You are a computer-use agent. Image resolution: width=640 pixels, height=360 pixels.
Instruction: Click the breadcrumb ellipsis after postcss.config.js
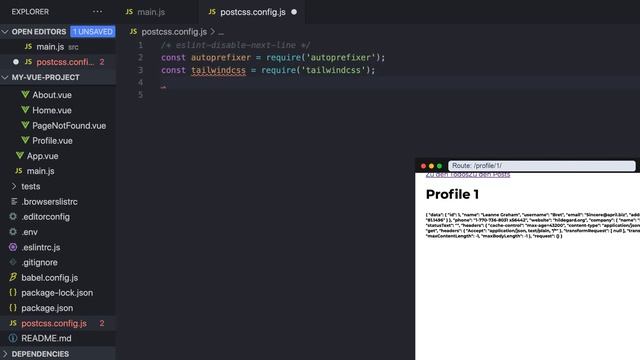[221, 33]
